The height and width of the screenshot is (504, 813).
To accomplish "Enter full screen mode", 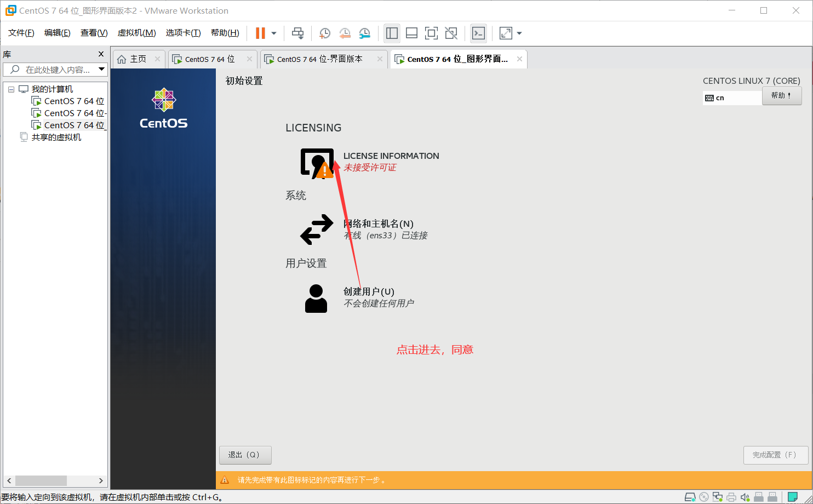I will coord(431,33).
